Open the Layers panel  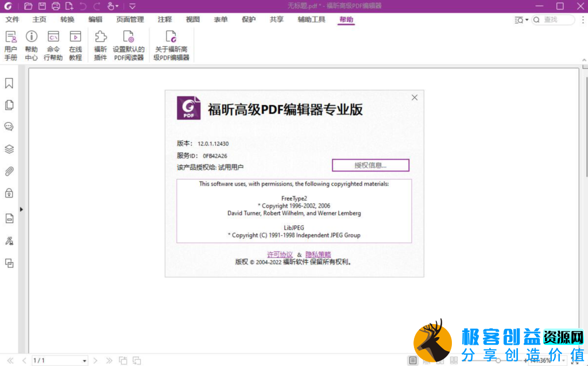click(x=9, y=149)
